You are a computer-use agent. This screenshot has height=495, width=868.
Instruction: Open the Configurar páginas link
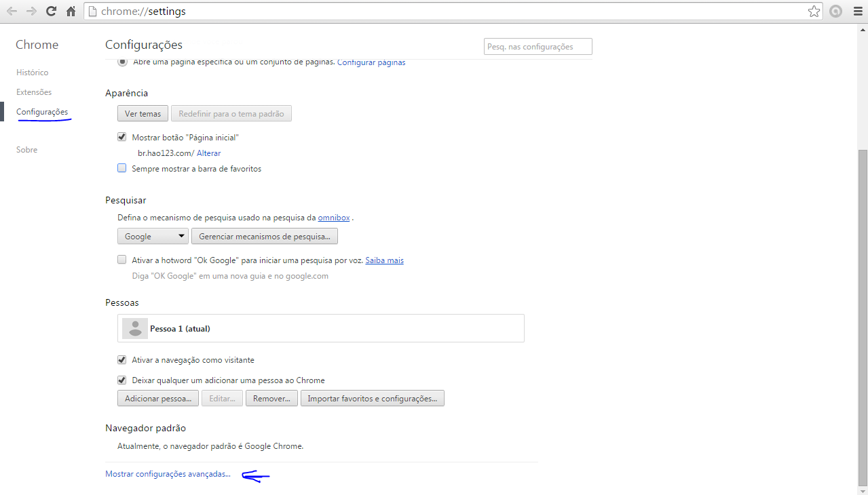371,62
